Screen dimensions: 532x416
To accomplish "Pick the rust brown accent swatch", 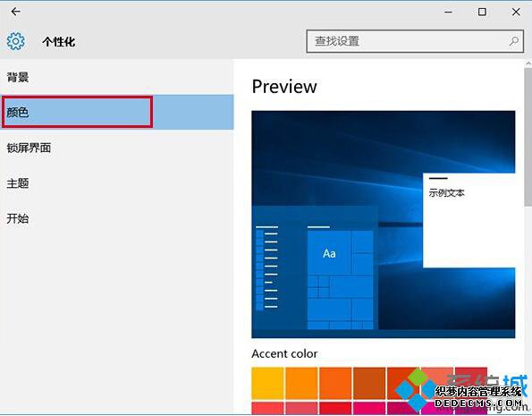I will pyautogui.click(x=369, y=383).
